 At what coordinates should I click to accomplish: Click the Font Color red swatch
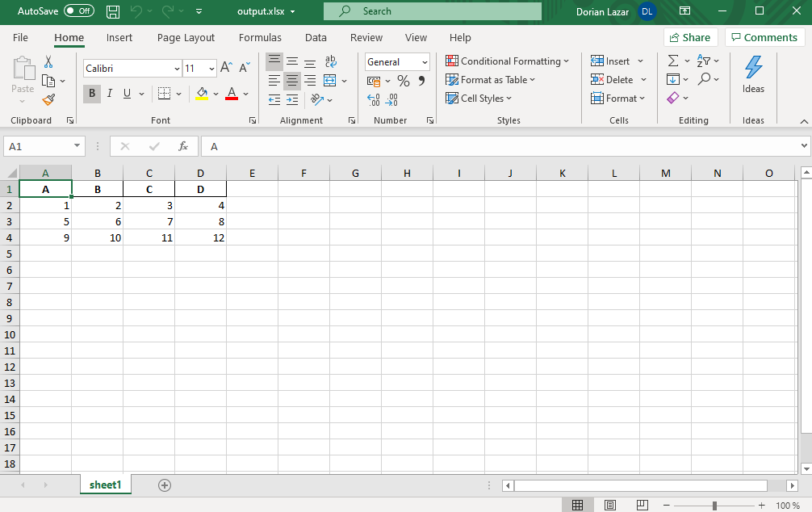click(231, 94)
